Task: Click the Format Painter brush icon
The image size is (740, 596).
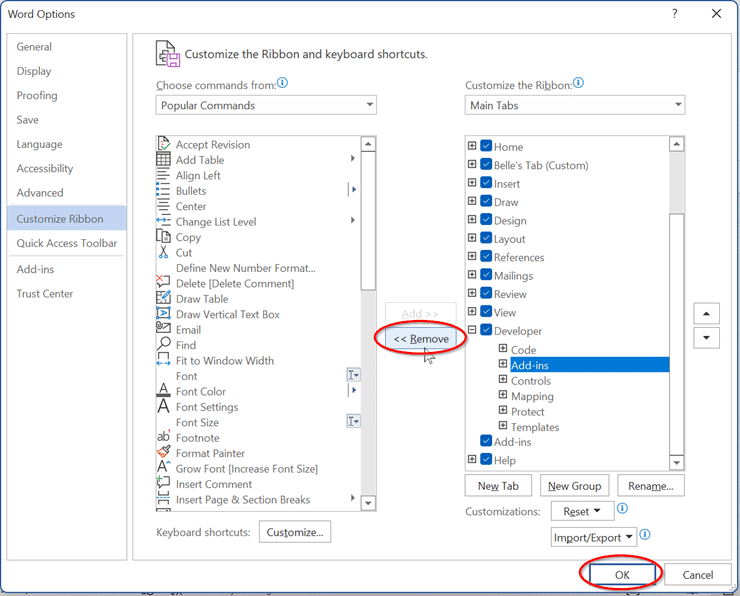Action: [x=163, y=452]
